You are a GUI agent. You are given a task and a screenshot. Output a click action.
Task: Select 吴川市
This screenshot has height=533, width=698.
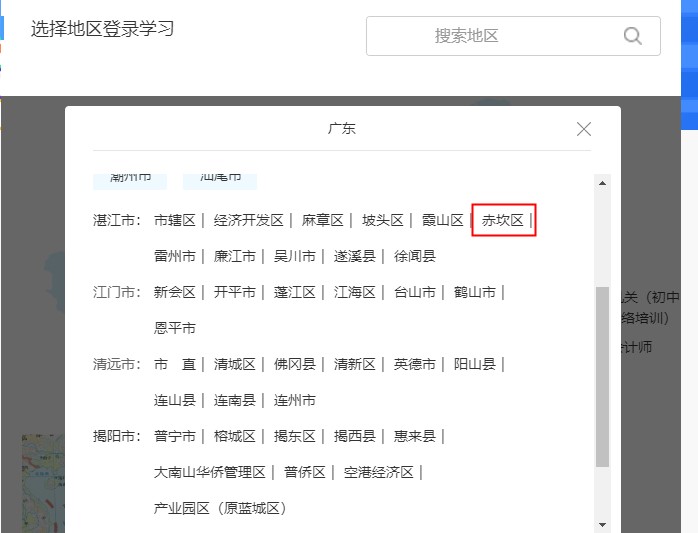coord(295,256)
